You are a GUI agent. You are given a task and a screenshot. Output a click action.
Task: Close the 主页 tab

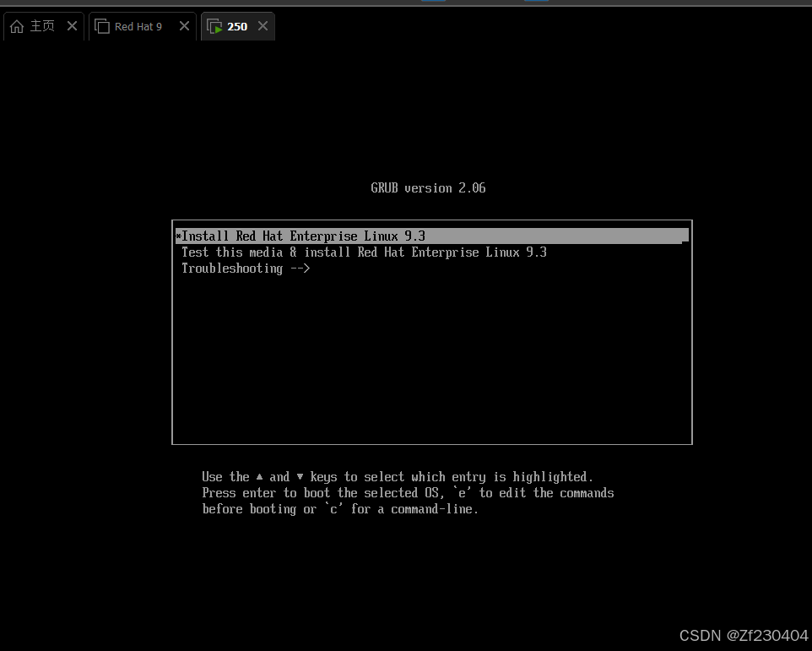click(72, 26)
